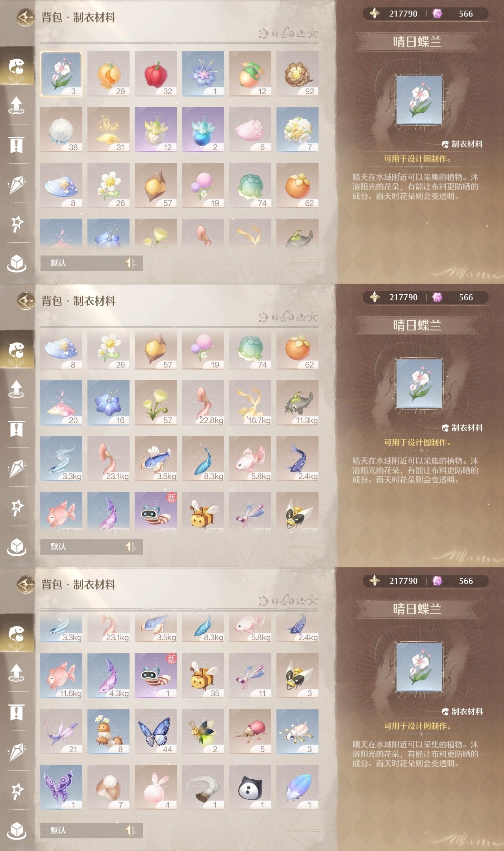Select the glowing firefly showing 2
This screenshot has height=851, width=504.
(203, 732)
